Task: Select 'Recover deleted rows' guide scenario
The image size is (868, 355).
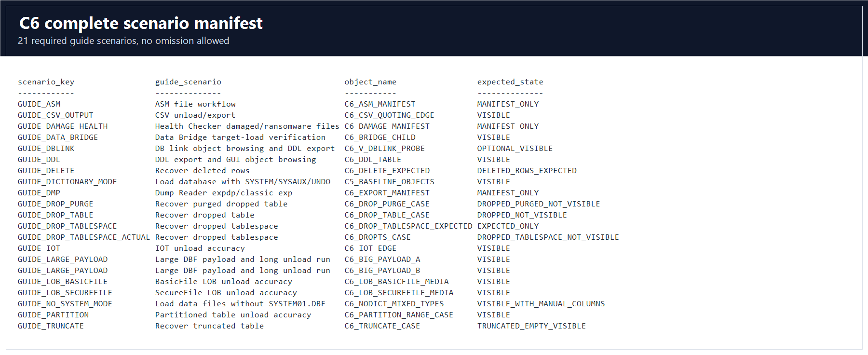Action: (x=203, y=171)
